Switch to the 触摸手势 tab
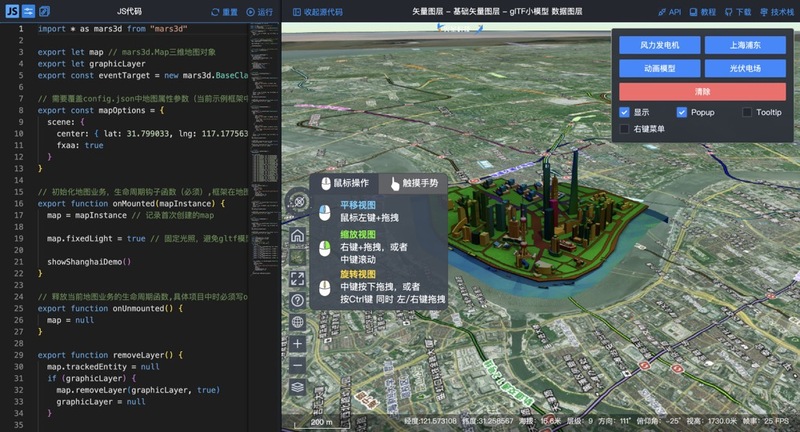The height and width of the screenshot is (432, 800). click(417, 183)
